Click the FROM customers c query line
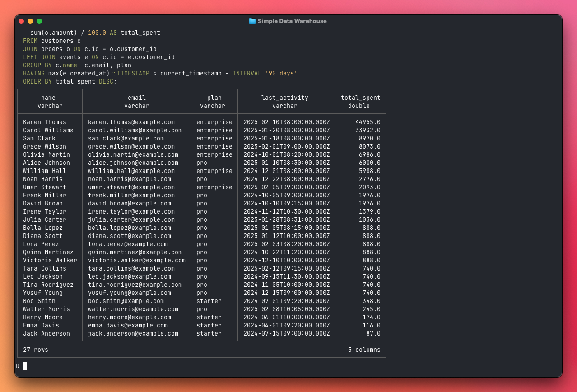Viewport: 577px width, 392px height. (x=52, y=41)
